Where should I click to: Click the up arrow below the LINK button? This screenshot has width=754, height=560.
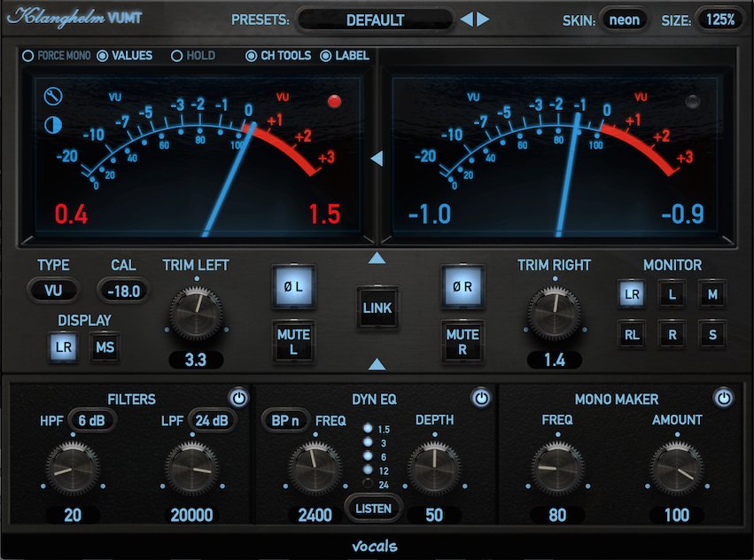[377, 364]
